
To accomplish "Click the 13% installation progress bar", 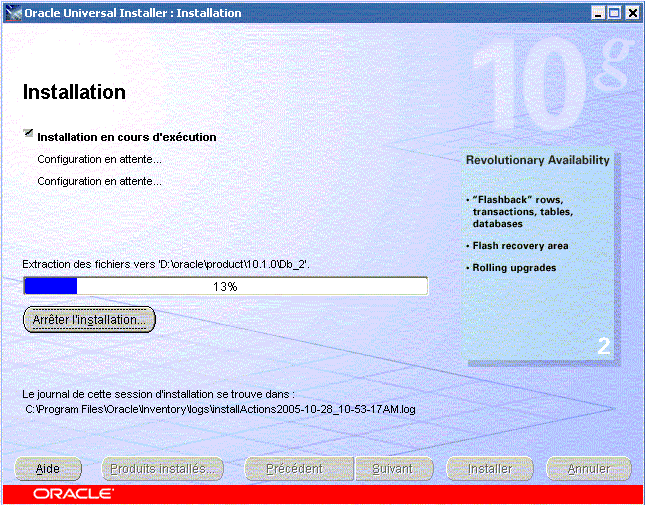I will 225,286.
